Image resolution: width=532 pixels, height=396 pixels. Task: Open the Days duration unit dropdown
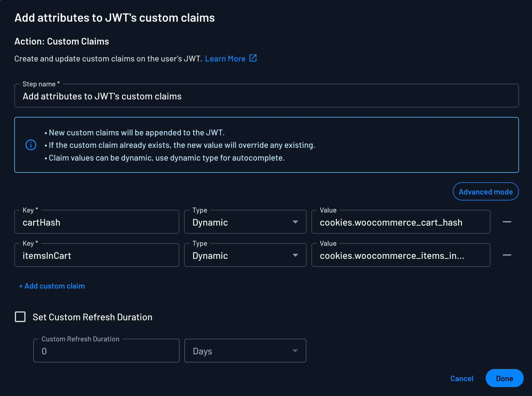[x=245, y=351]
